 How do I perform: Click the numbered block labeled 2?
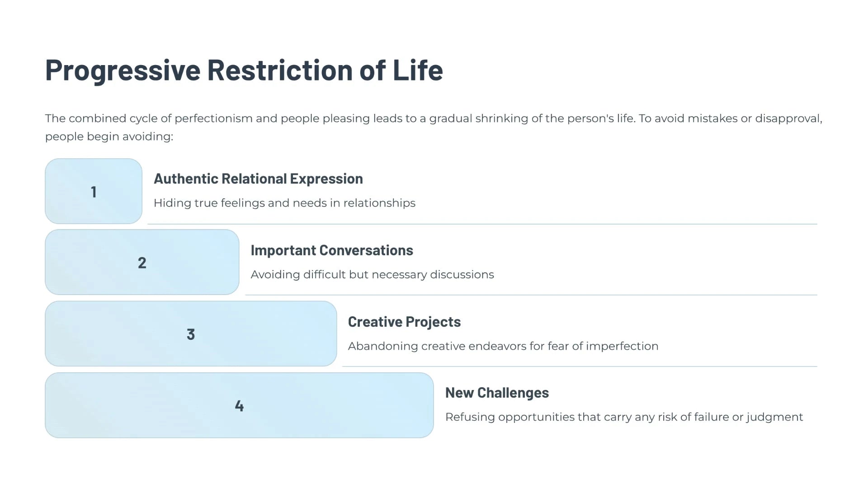click(x=142, y=262)
